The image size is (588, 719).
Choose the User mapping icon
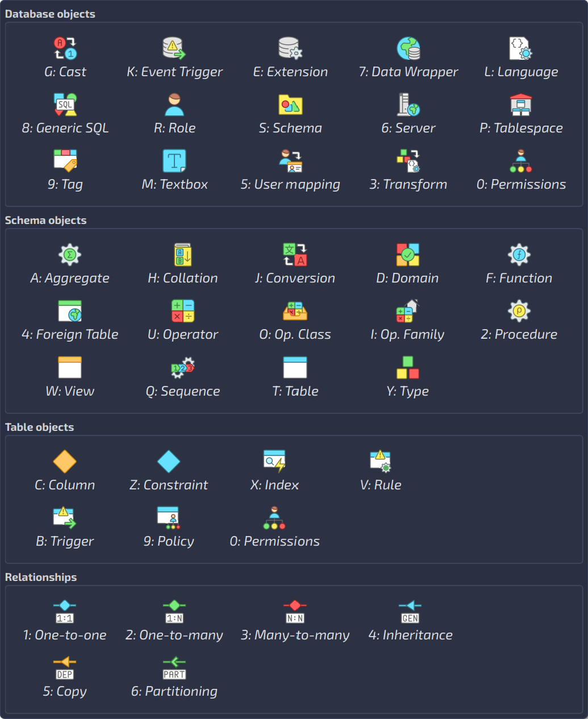[x=290, y=161]
